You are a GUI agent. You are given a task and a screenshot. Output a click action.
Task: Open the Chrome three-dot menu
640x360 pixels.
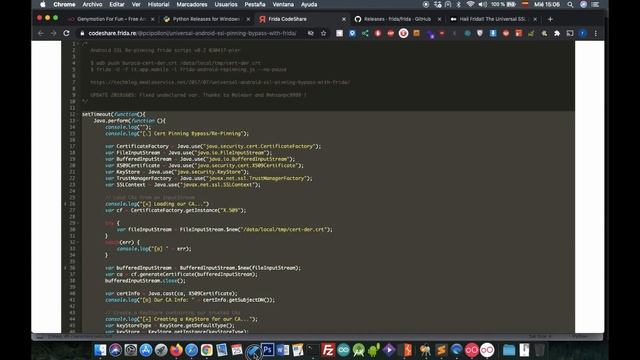596,33
